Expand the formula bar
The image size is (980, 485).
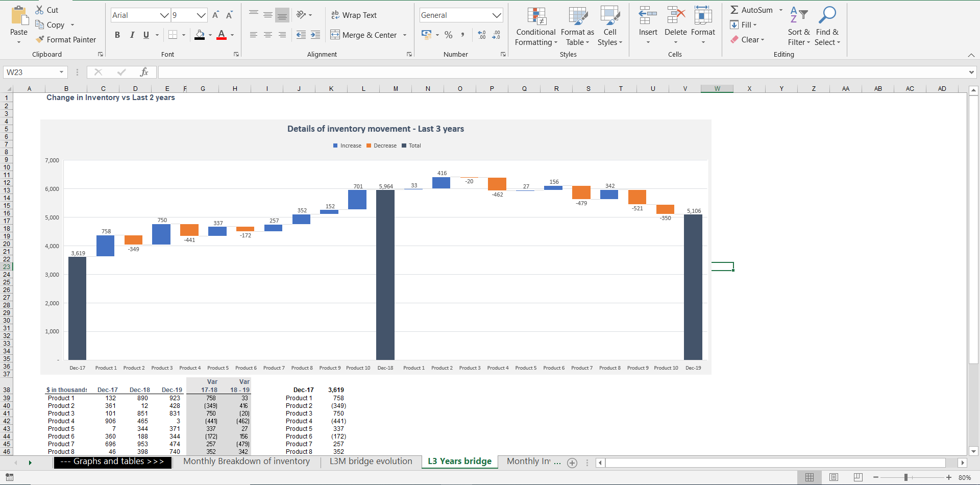tap(971, 72)
